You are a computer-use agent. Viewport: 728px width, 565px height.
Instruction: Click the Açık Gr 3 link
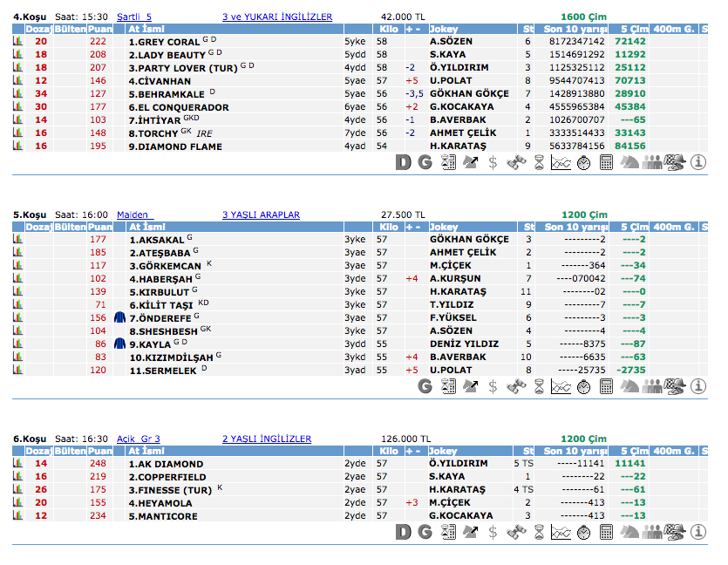click(138, 439)
